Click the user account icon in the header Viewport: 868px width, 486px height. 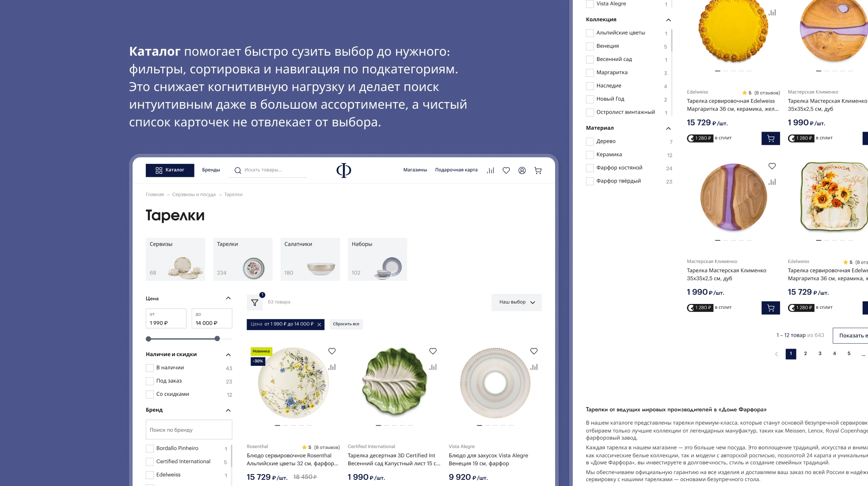pyautogui.click(x=522, y=171)
